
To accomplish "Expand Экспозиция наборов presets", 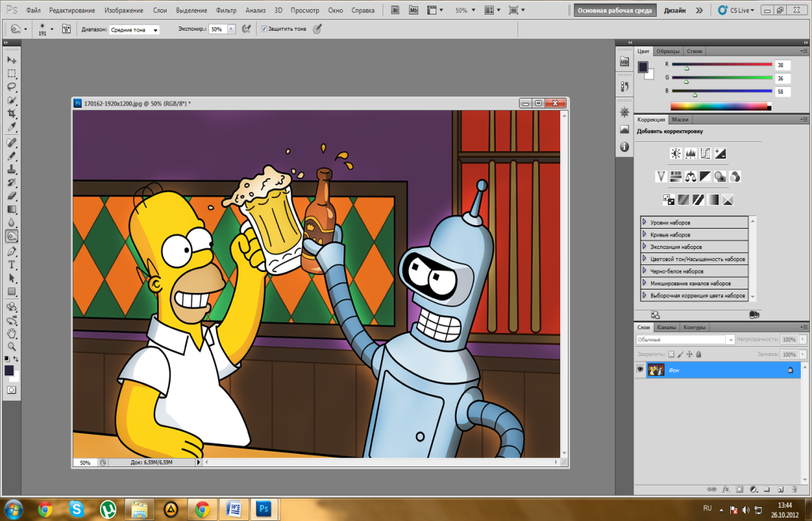I will [645, 246].
